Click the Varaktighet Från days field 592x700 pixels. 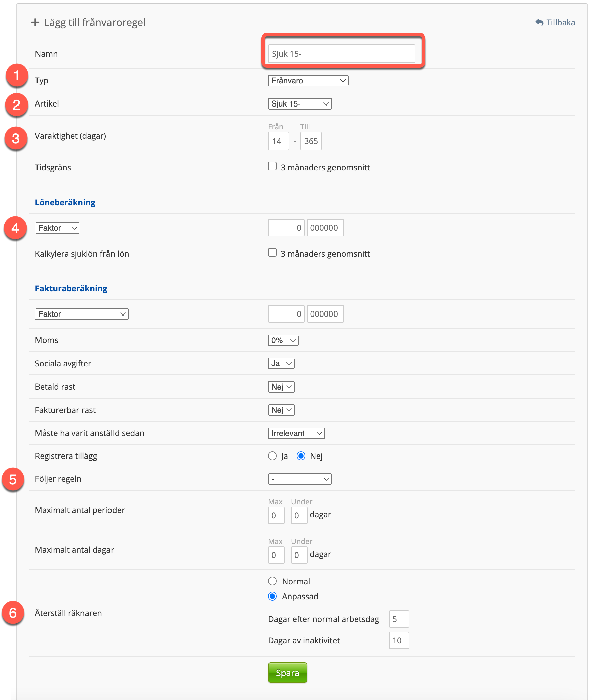278,141
